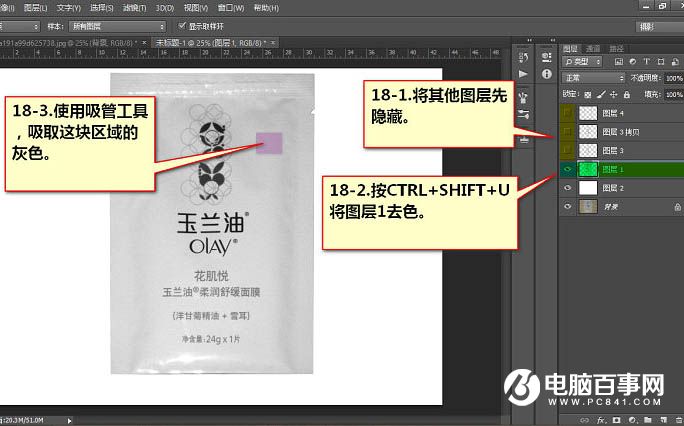Open the 窗口(W) menu
The height and width of the screenshot is (426, 684).
point(230,8)
